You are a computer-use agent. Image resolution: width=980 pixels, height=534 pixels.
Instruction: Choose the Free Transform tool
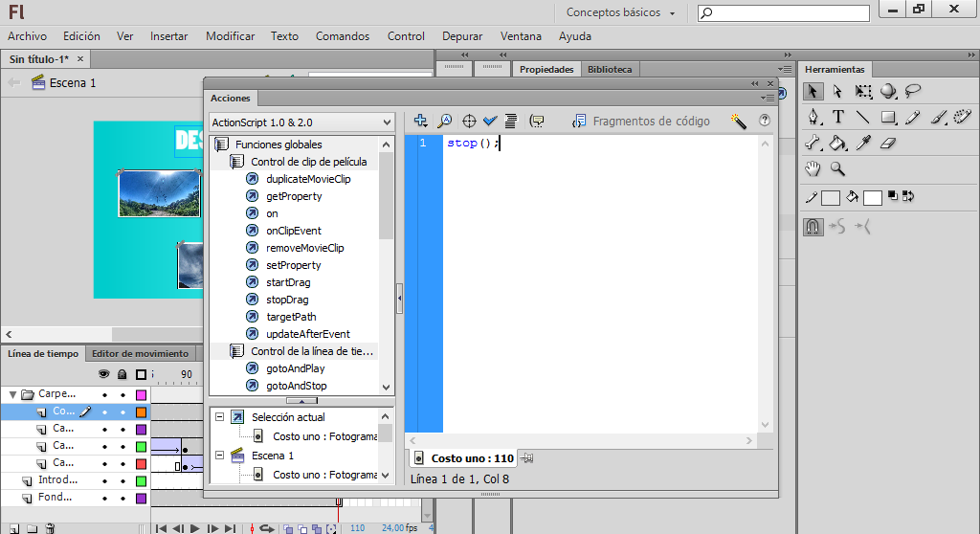(x=863, y=92)
